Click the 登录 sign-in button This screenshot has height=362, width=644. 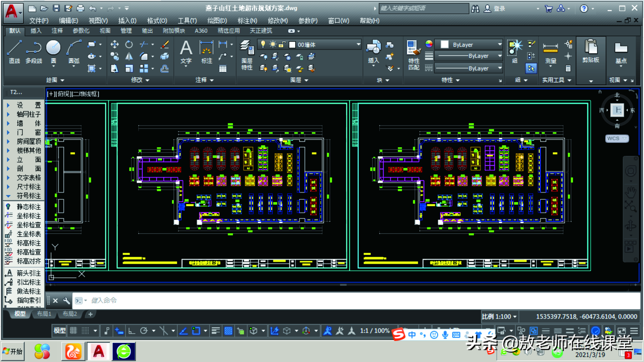(495, 8)
